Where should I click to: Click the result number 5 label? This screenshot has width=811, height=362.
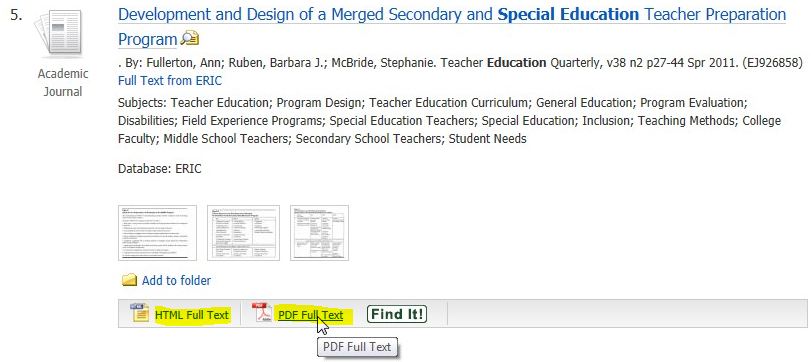tap(17, 15)
